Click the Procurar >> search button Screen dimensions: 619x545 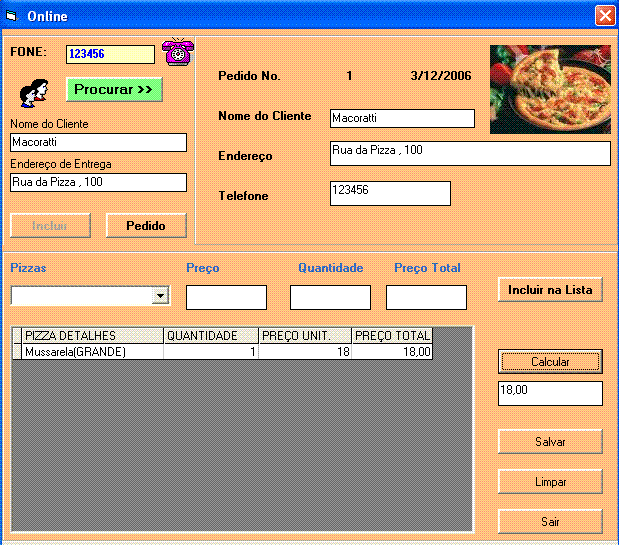[114, 90]
